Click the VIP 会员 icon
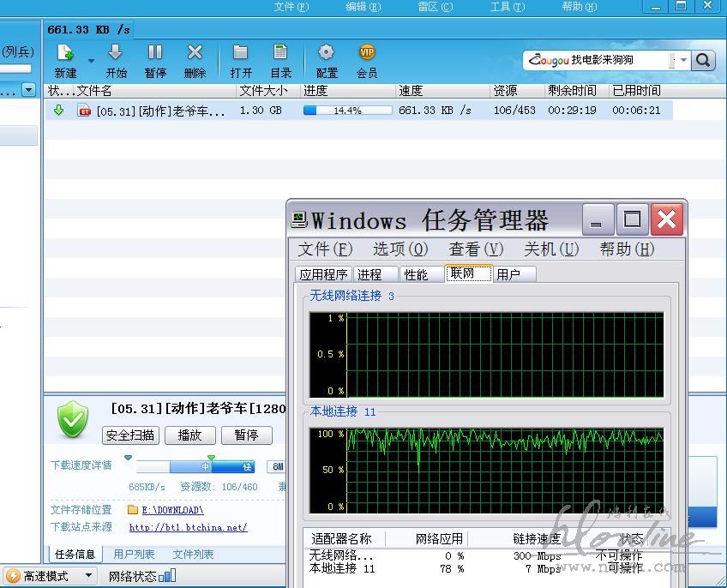This screenshot has height=588, width=727. pos(367,54)
